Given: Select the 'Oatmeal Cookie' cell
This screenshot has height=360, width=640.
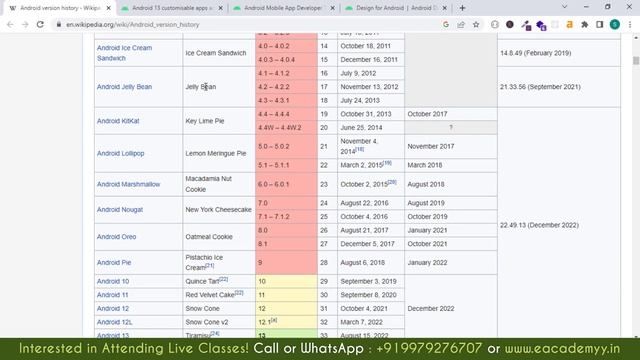Looking at the screenshot, I should tap(219, 237).
